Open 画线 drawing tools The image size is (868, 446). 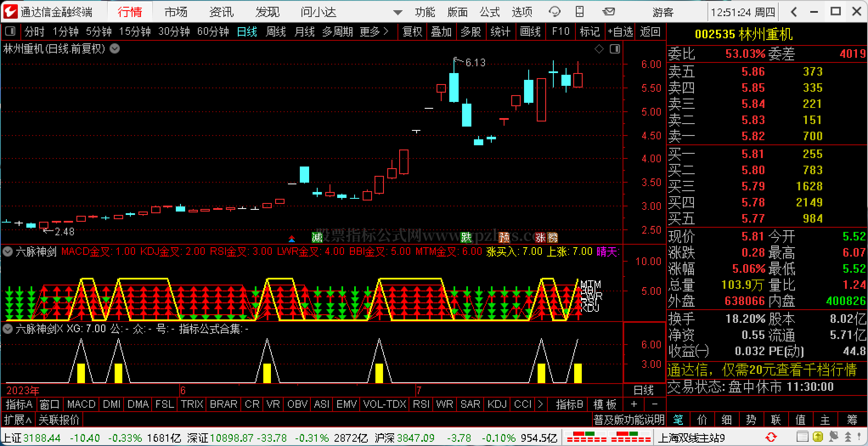pos(530,31)
